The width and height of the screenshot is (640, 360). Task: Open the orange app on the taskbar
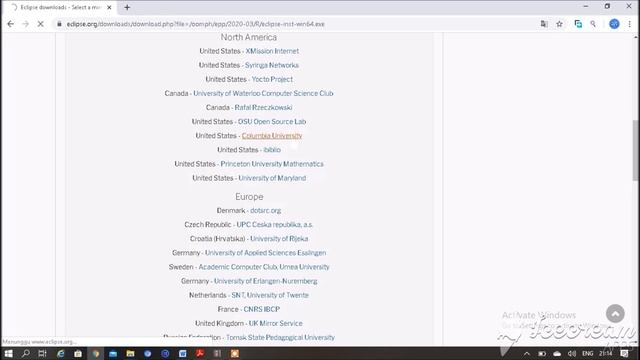[235, 353]
